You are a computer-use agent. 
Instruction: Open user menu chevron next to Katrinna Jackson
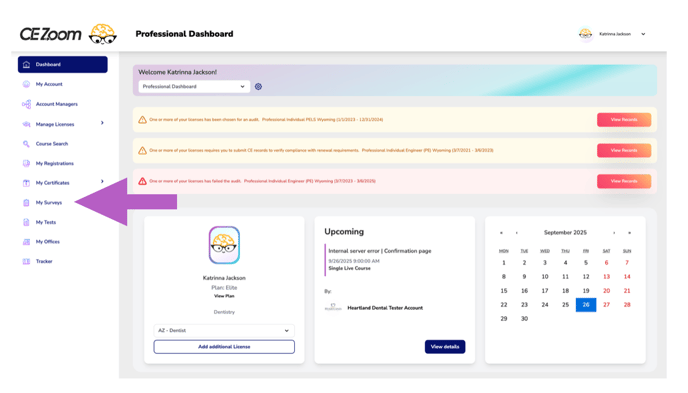click(643, 34)
